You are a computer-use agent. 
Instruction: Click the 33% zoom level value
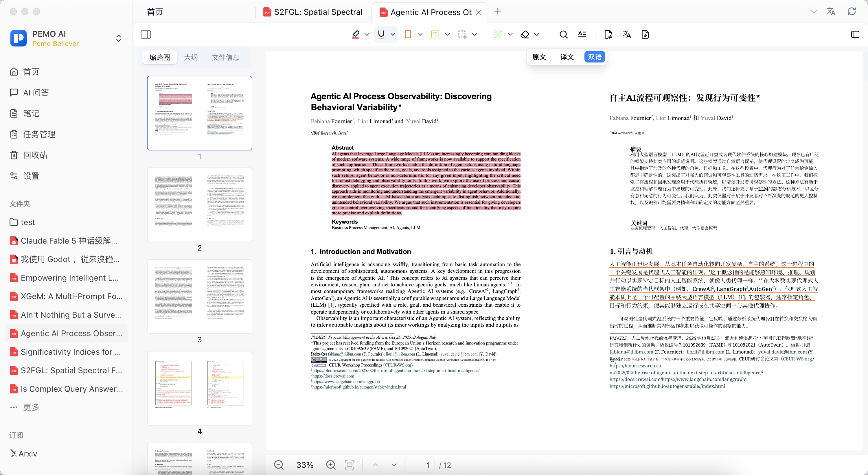click(x=305, y=465)
